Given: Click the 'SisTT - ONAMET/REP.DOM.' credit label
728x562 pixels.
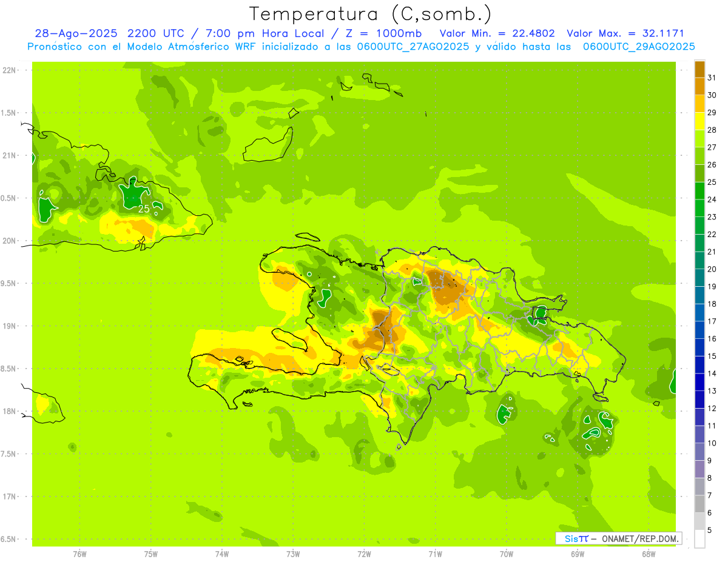Looking at the screenshot, I should pyautogui.click(x=619, y=538).
